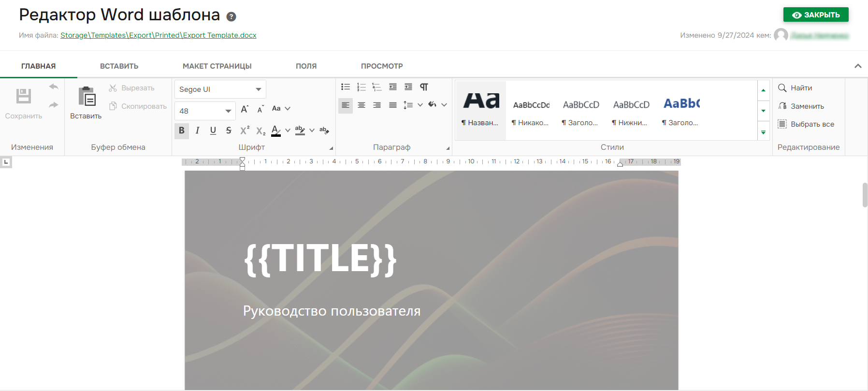Justify the text

click(x=393, y=105)
